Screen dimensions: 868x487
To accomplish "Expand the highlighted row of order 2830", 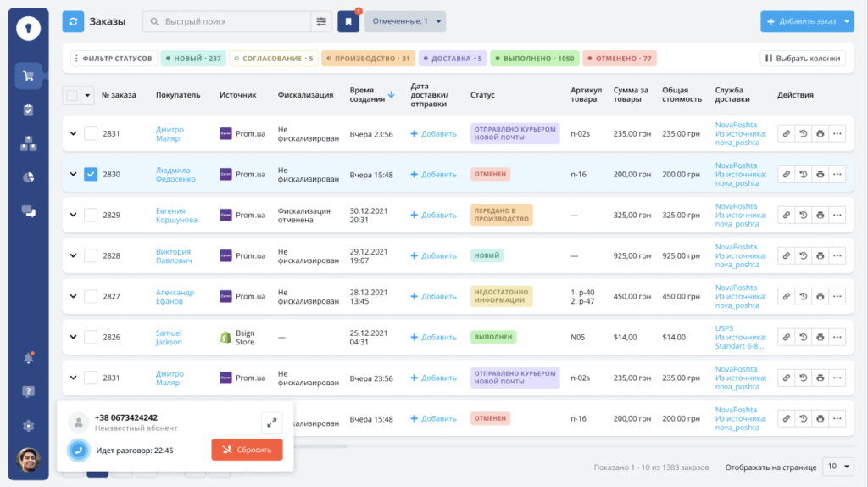I will (73, 174).
